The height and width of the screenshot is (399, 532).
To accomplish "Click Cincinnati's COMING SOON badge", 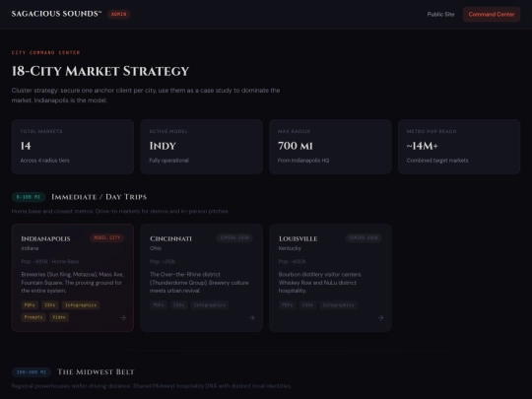I will [x=234, y=237].
